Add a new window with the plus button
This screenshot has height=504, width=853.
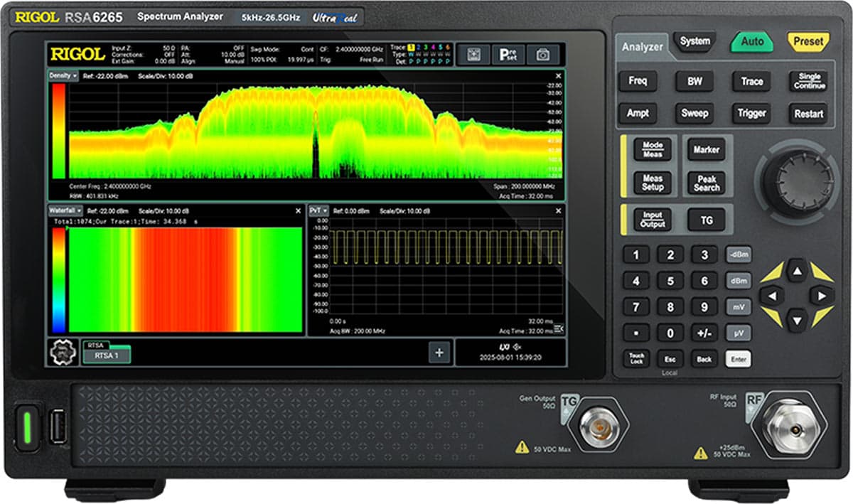click(x=439, y=352)
